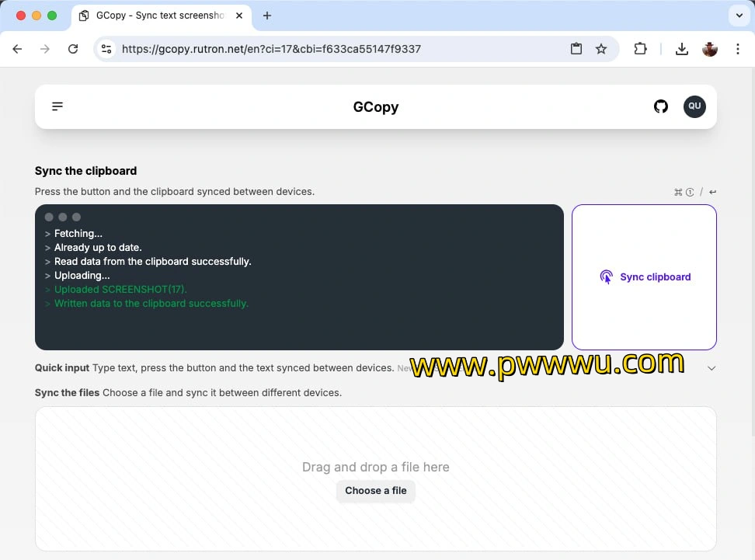755x560 pixels.
Task: Open the QU user avatar
Action: click(694, 106)
